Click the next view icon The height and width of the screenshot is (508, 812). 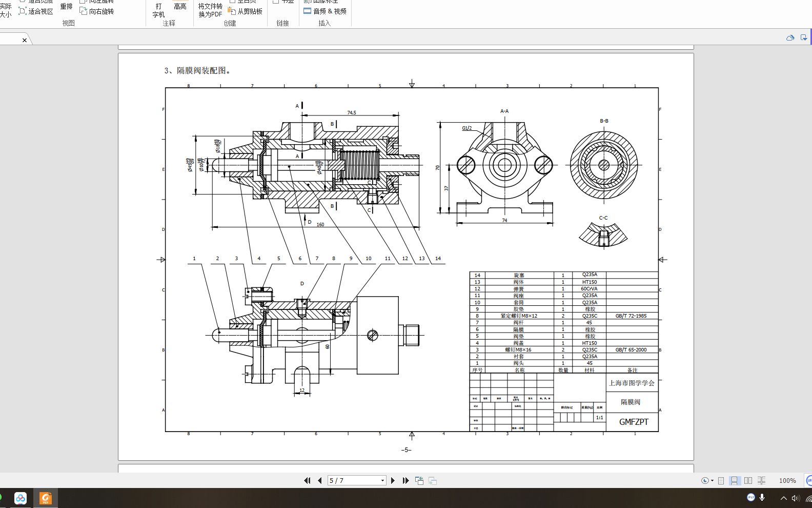pos(433,480)
